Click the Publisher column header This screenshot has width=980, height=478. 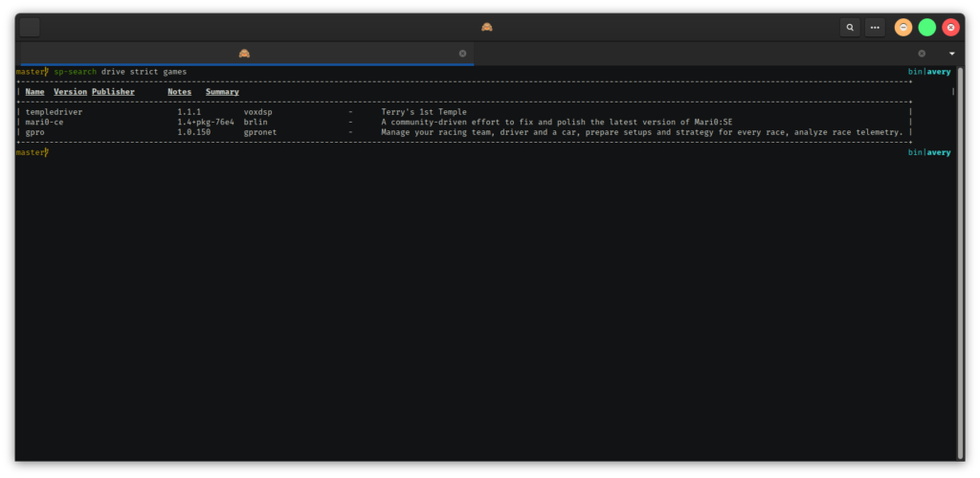[113, 92]
